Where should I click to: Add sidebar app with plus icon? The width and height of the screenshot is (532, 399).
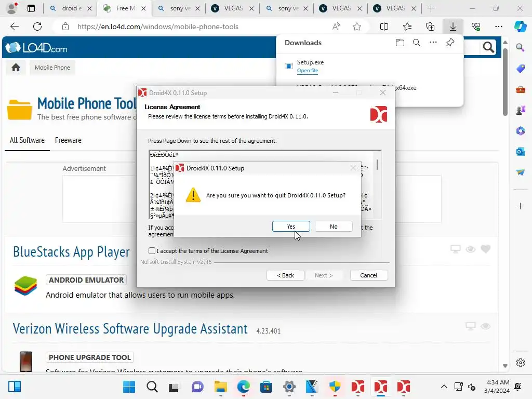(x=520, y=206)
